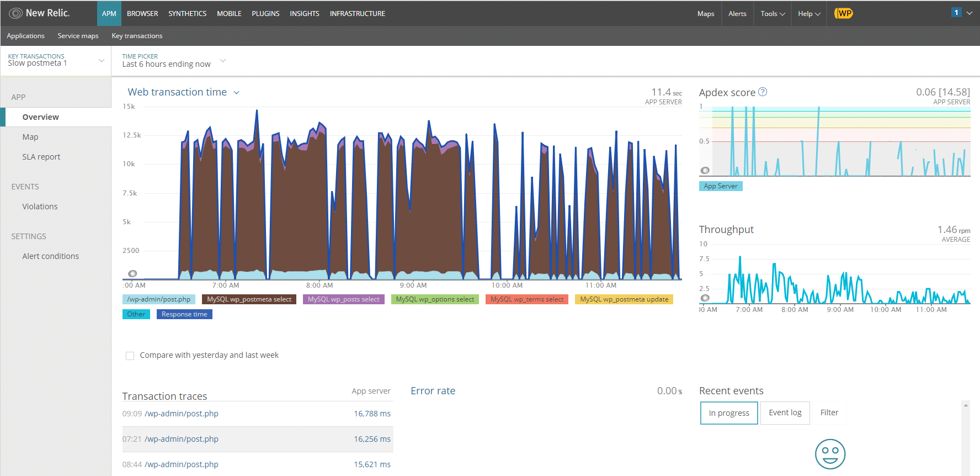Click the notification count badge
The image size is (980, 476).
click(x=956, y=13)
